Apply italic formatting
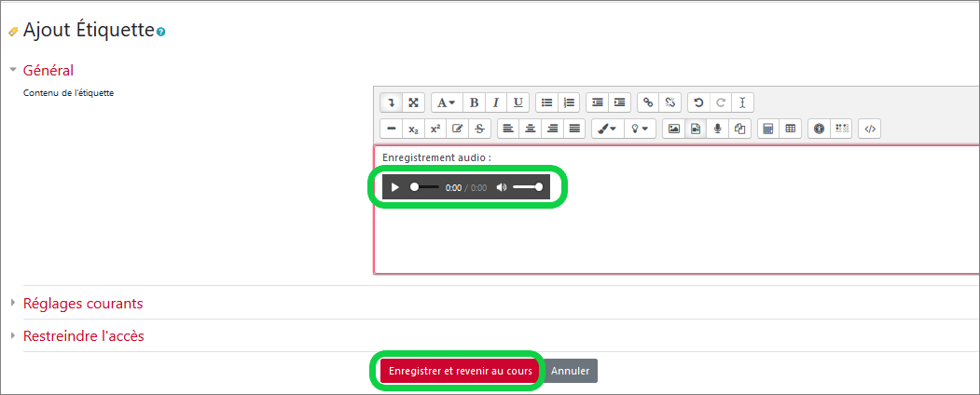This screenshot has width=980, height=395. tap(496, 102)
